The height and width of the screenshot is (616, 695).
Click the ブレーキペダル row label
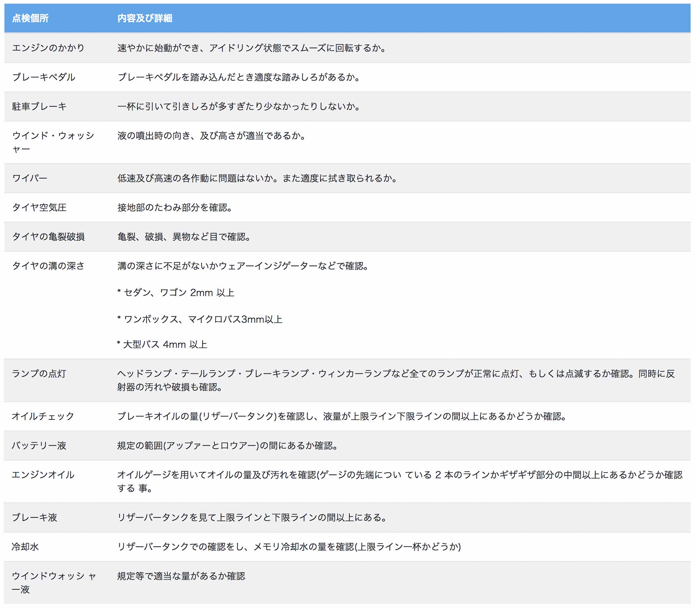(x=44, y=77)
